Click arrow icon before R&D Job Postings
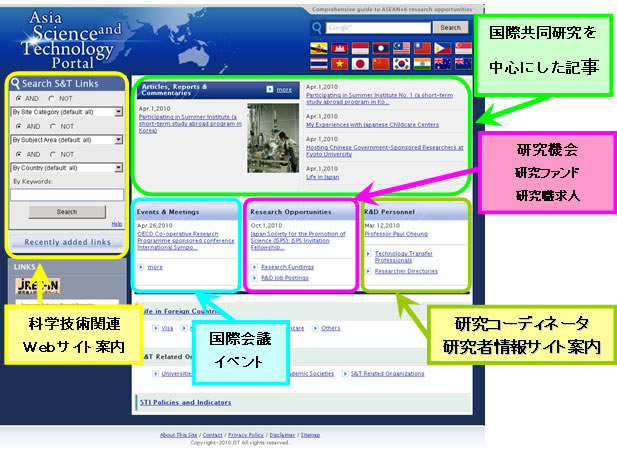 pyautogui.click(x=254, y=278)
